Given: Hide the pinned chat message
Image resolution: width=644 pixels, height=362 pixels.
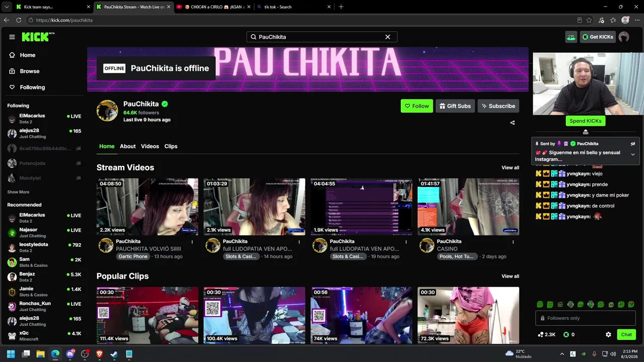Looking at the screenshot, I should pos(633,144).
